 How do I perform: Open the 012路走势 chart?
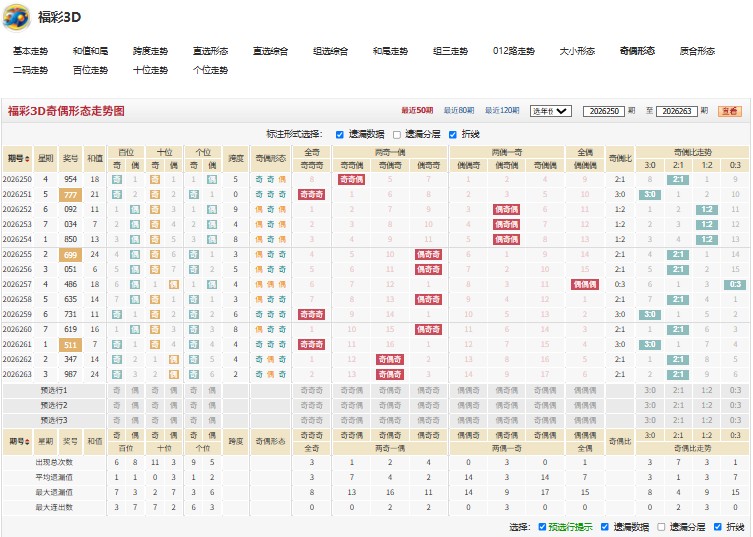tap(513, 51)
